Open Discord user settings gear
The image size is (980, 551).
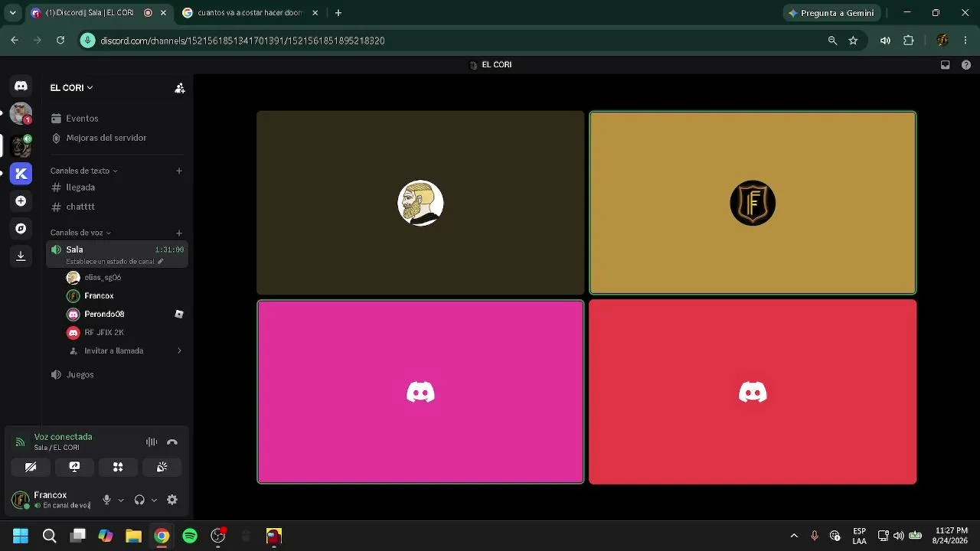coord(172,500)
